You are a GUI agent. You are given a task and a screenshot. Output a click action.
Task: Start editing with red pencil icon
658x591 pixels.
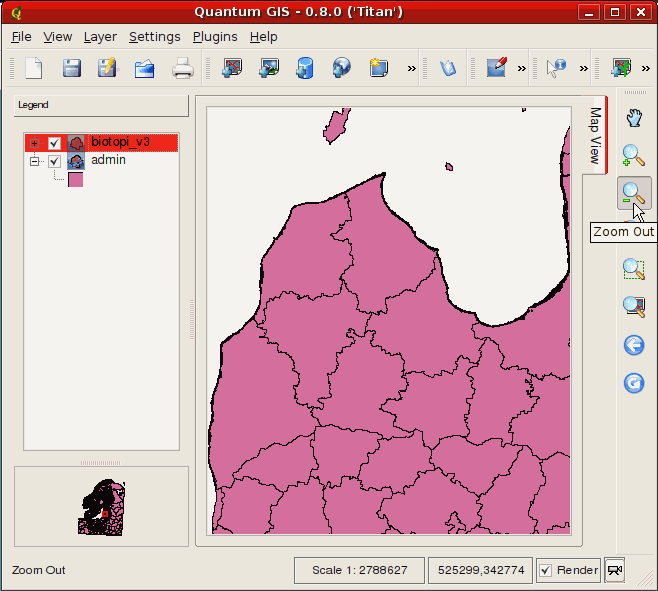pos(496,68)
